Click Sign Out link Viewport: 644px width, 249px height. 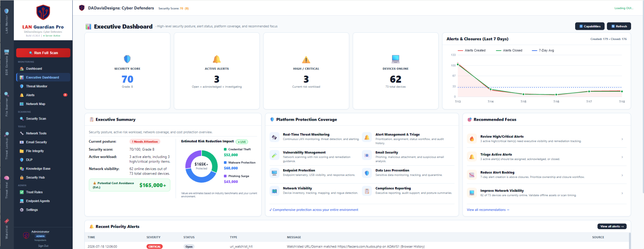43,246
